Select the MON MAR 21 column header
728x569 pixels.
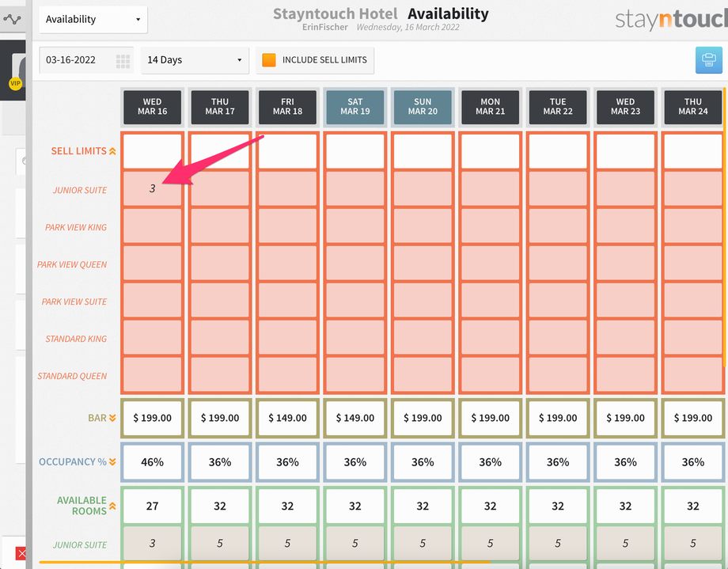click(x=491, y=107)
